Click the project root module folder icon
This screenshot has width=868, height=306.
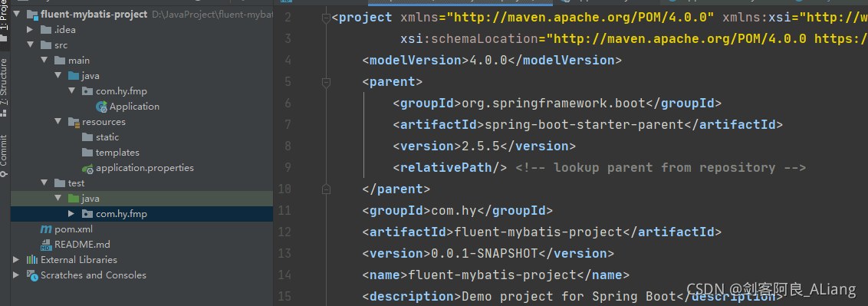[x=32, y=15]
